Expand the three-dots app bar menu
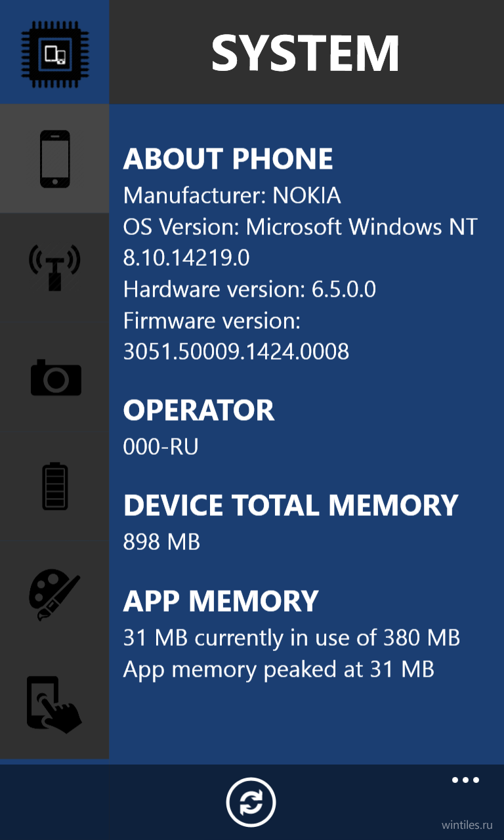This screenshot has height=840, width=504. 466,780
